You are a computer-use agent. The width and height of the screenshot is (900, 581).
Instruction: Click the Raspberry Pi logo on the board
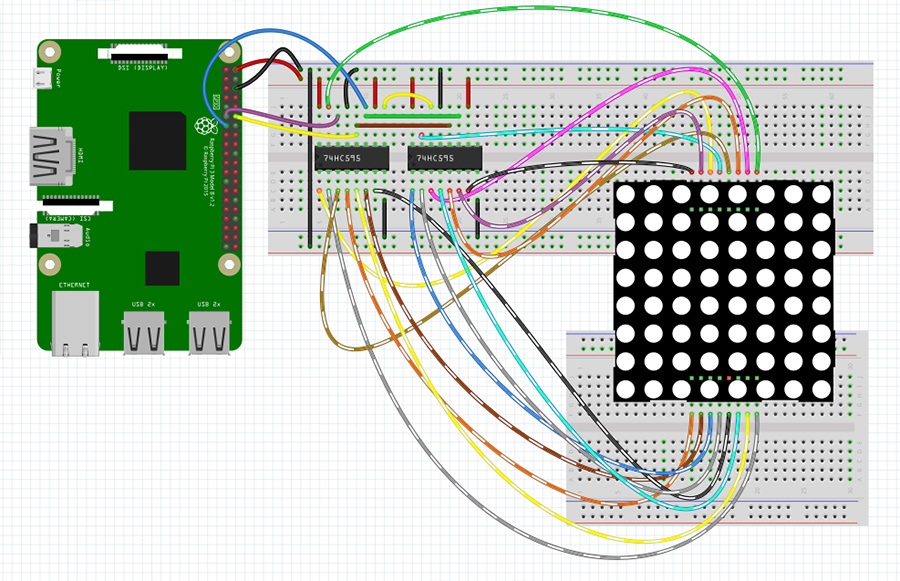[205, 126]
